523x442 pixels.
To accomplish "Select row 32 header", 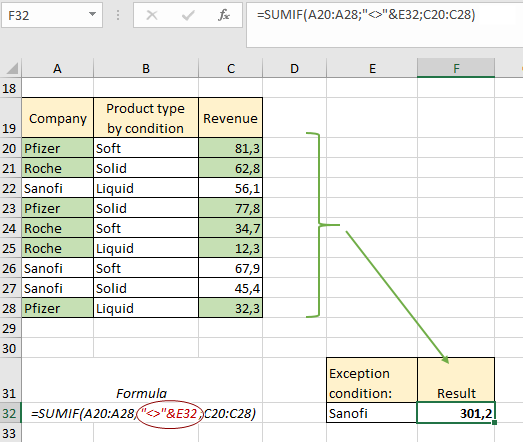I will 10,413.
